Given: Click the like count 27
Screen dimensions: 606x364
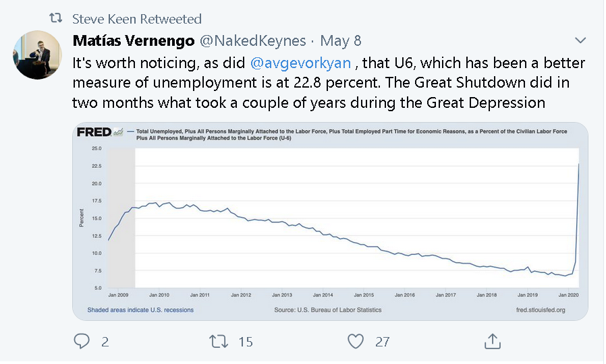Looking at the screenshot, I should (x=382, y=342).
